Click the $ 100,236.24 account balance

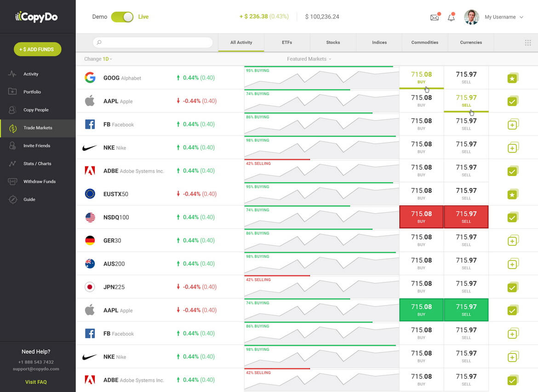(x=322, y=17)
